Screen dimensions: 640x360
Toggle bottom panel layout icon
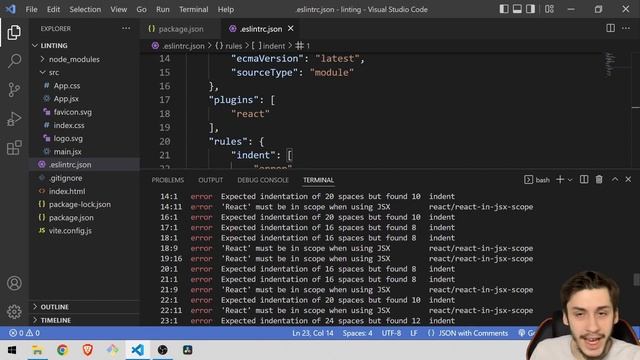[x=517, y=9]
